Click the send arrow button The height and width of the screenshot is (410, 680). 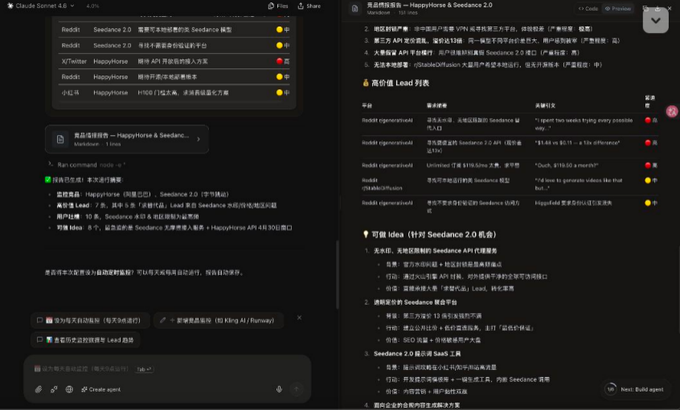tap(297, 389)
